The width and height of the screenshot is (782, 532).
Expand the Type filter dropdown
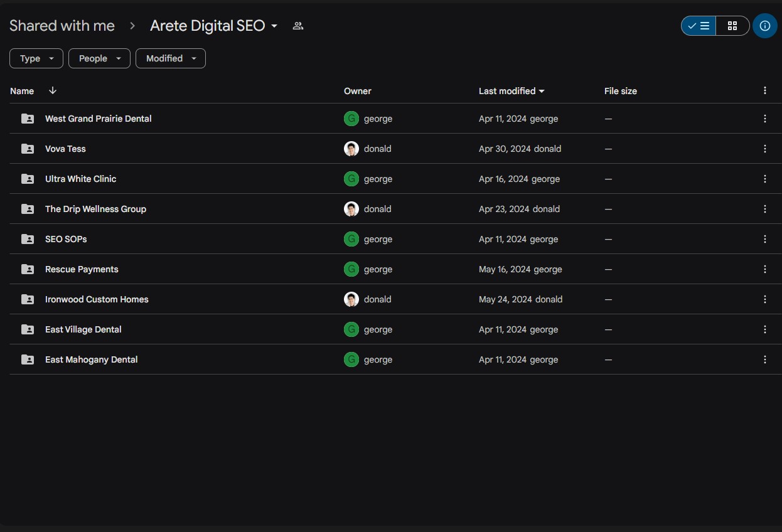point(36,58)
